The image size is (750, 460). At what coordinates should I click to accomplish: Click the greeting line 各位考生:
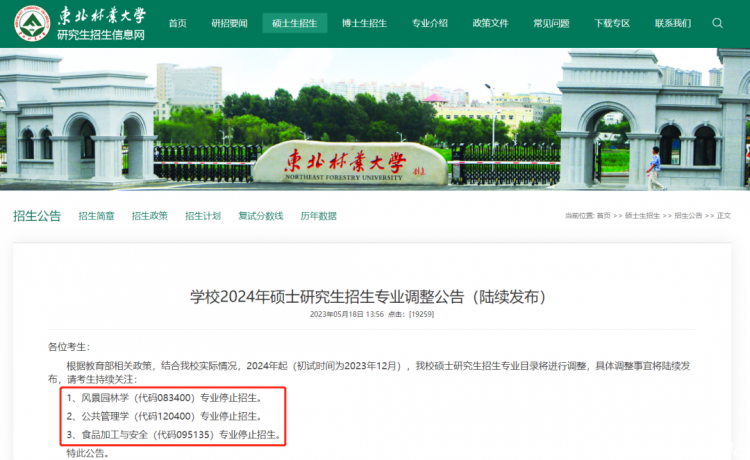point(69,347)
